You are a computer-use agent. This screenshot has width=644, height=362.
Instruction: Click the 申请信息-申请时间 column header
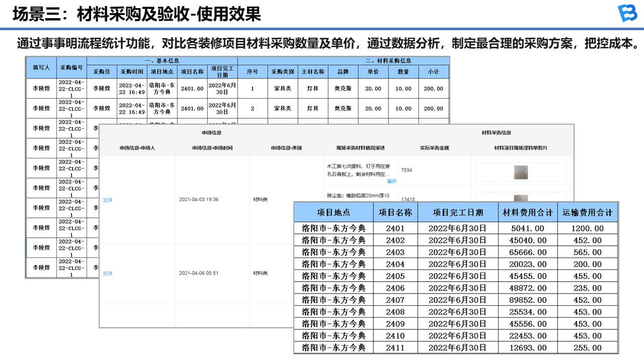point(212,148)
